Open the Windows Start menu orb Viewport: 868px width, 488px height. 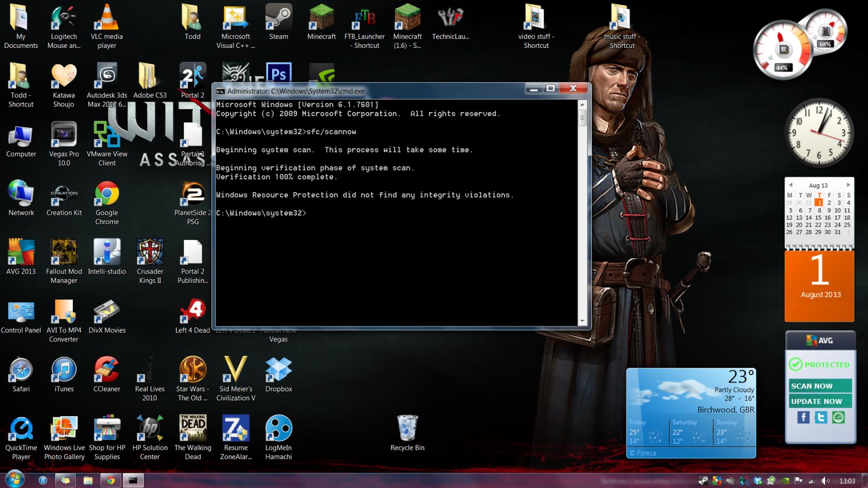pos(15,479)
